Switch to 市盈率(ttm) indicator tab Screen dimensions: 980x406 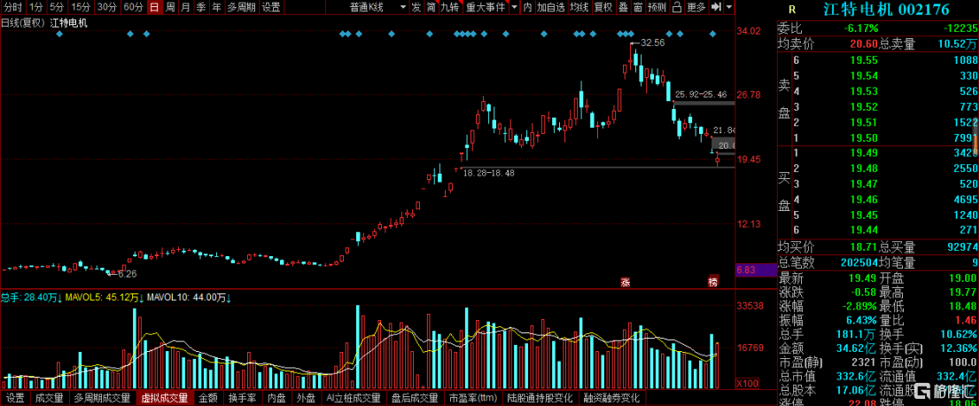472,397
